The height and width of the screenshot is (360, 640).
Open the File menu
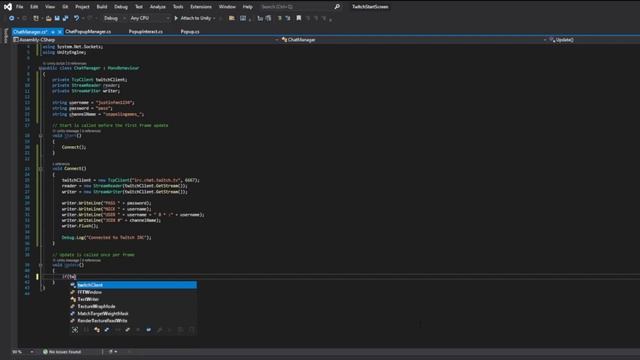pos(20,7)
